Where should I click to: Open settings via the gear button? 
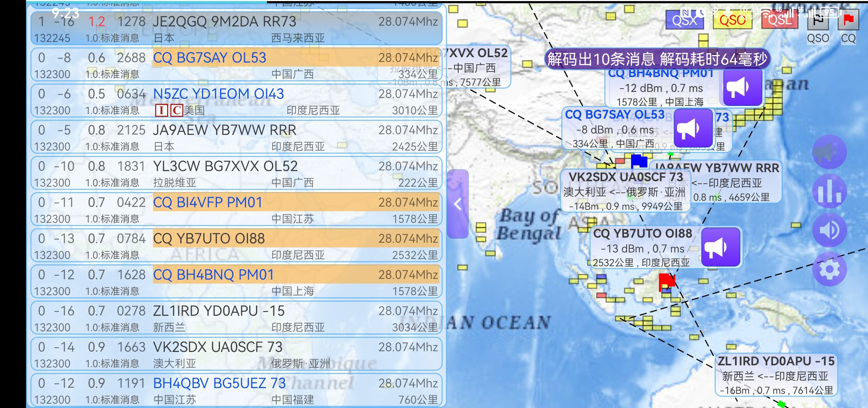click(x=829, y=269)
